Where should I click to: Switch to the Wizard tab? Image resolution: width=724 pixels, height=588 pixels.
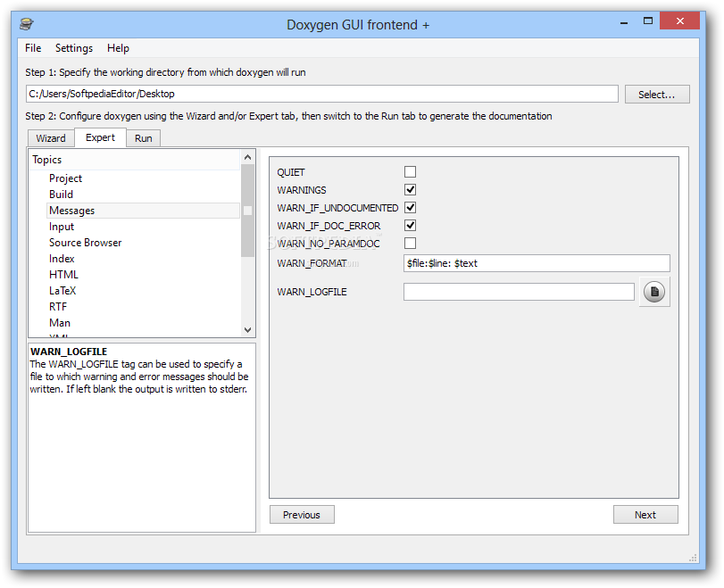(51, 138)
